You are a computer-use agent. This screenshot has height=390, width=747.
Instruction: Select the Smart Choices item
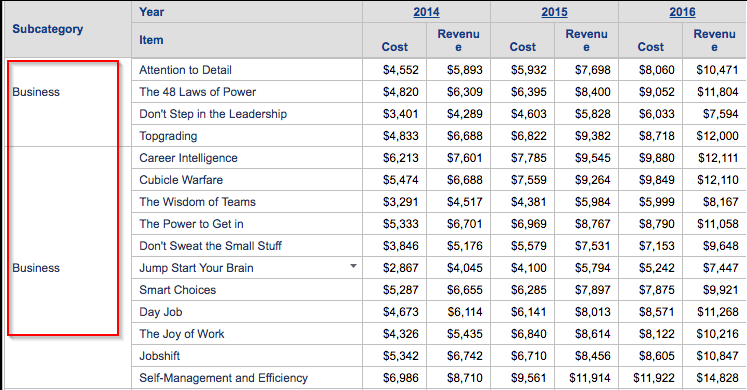coord(178,290)
